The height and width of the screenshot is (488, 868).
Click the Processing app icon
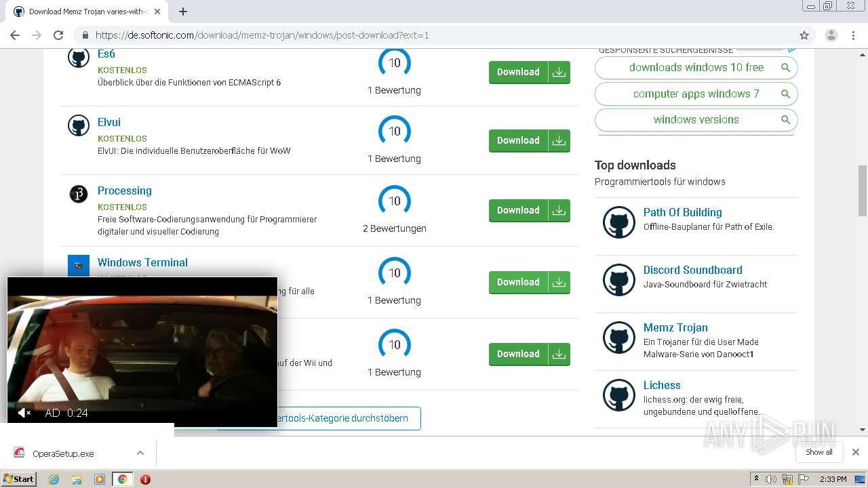point(79,195)
